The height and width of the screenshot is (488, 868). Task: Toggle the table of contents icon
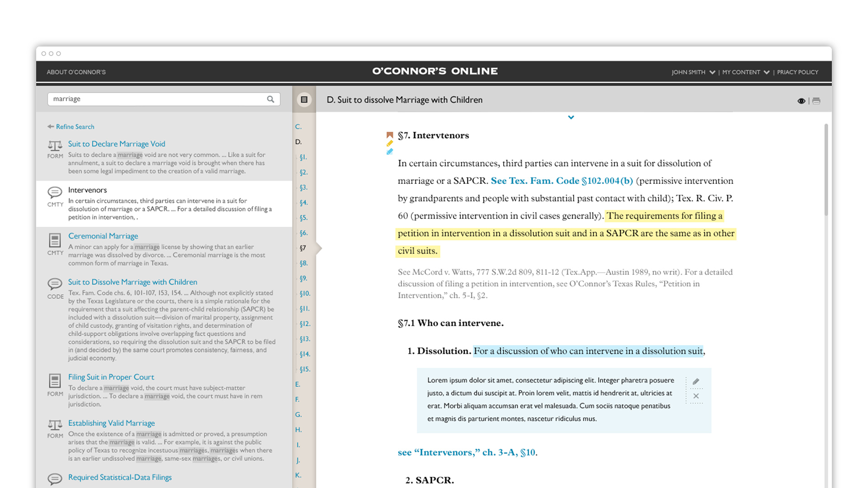[304, 100]
